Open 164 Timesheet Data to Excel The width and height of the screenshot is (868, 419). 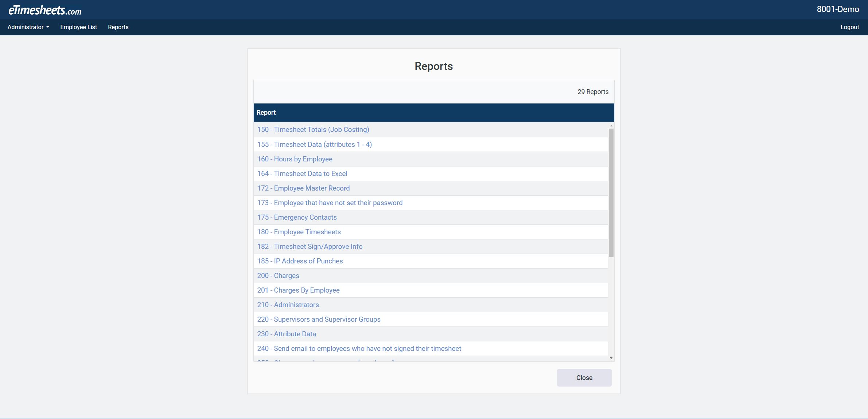coord(302,174)
